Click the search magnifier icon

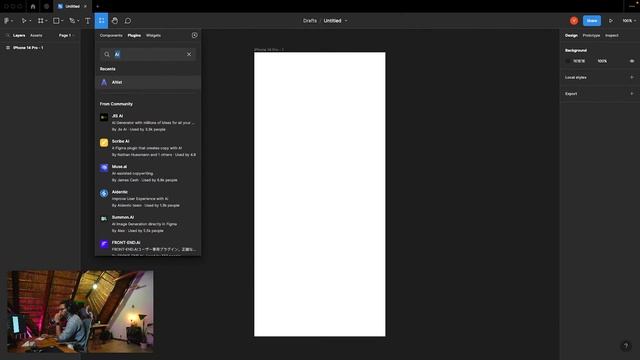click(x=107, y=54)
